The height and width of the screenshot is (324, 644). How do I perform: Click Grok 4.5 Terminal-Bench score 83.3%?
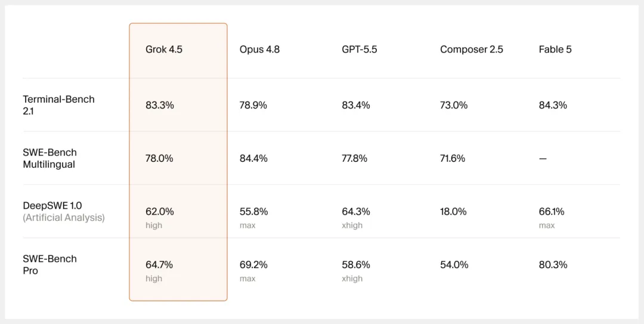pos(160,105)
